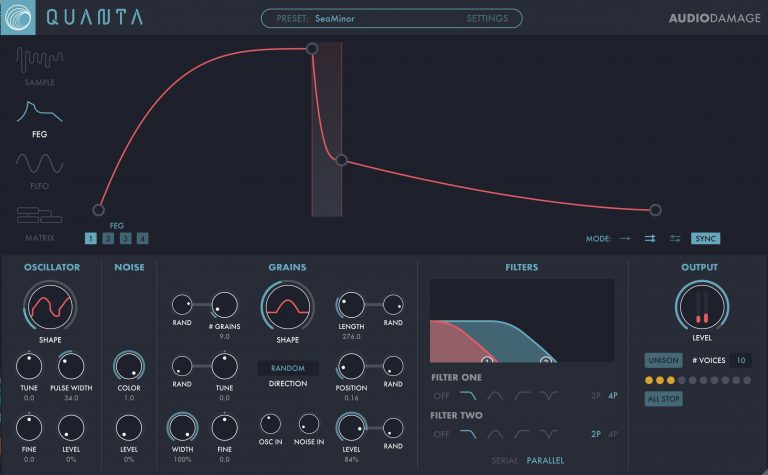This screenshot has width=768, height=475.
Task: Open the FLFO sine wave view
Action: 40,171
